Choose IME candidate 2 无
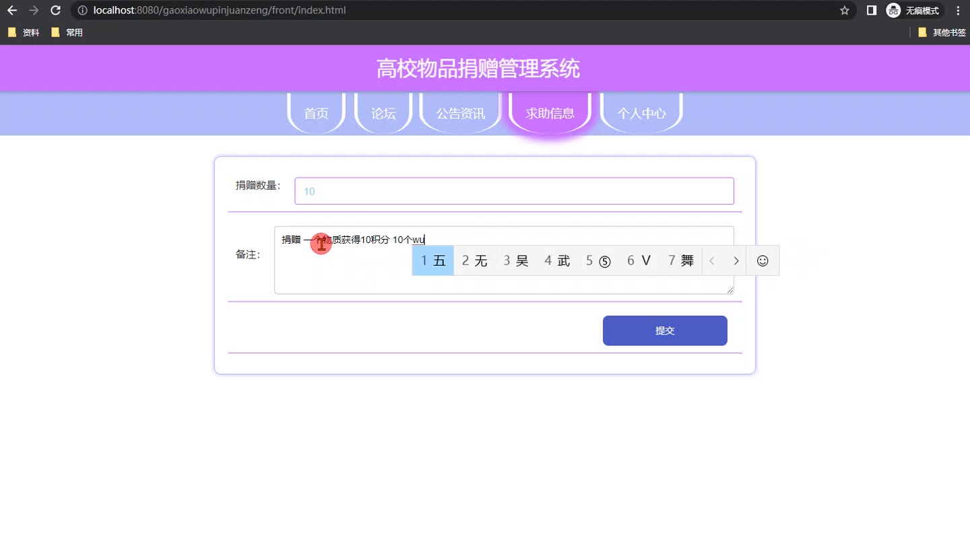 point(474,260)
